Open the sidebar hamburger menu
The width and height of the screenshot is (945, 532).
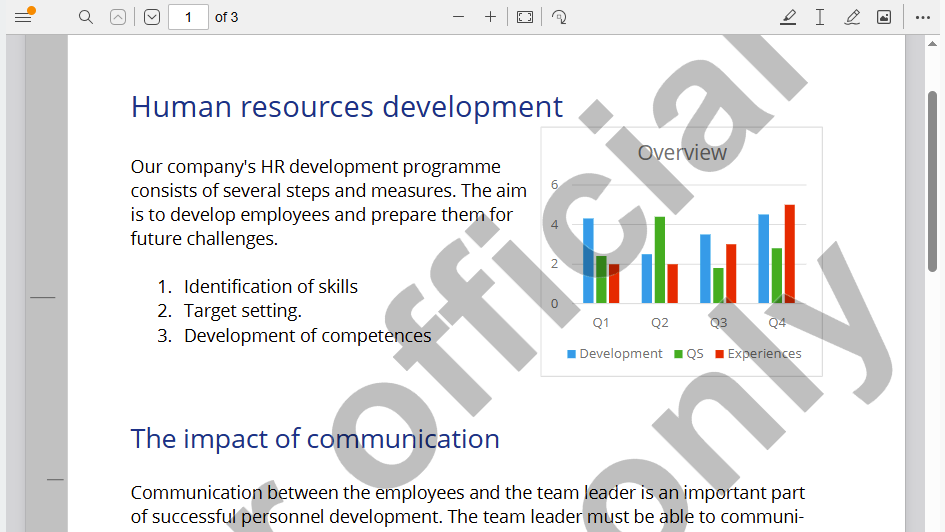click(x=23, y=17)
